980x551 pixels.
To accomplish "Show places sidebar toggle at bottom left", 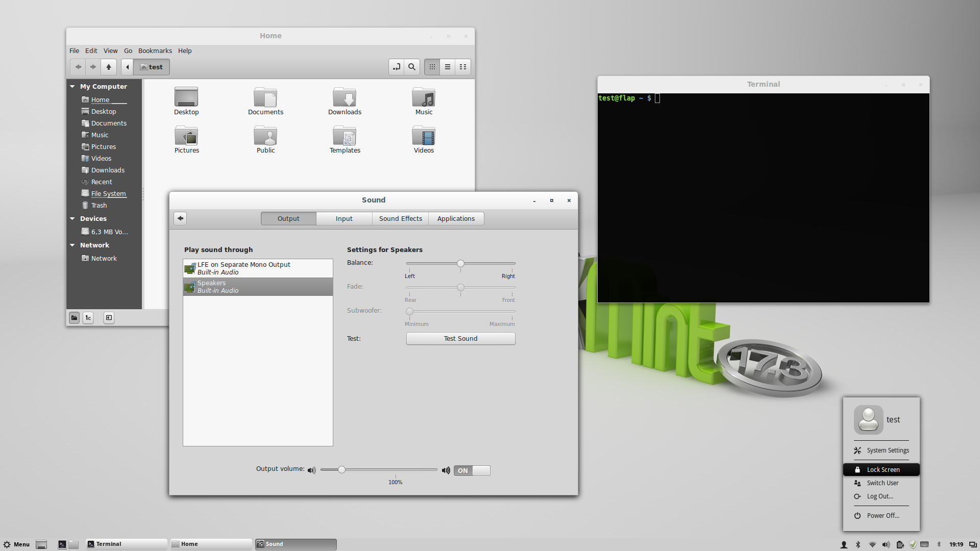I will [75, 318].
